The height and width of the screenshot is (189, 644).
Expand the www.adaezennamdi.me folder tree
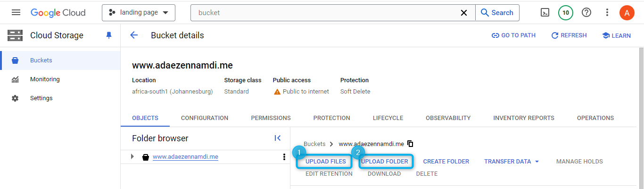132,157
